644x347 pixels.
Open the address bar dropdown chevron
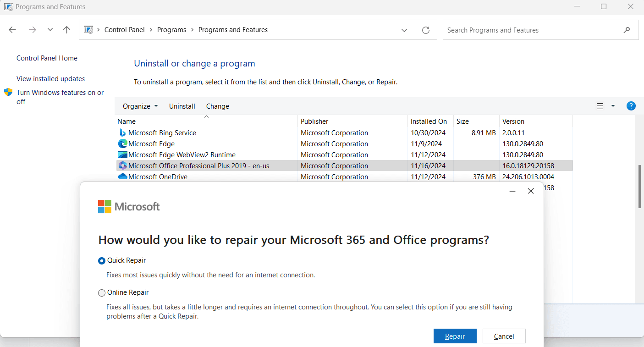point(404,29)
